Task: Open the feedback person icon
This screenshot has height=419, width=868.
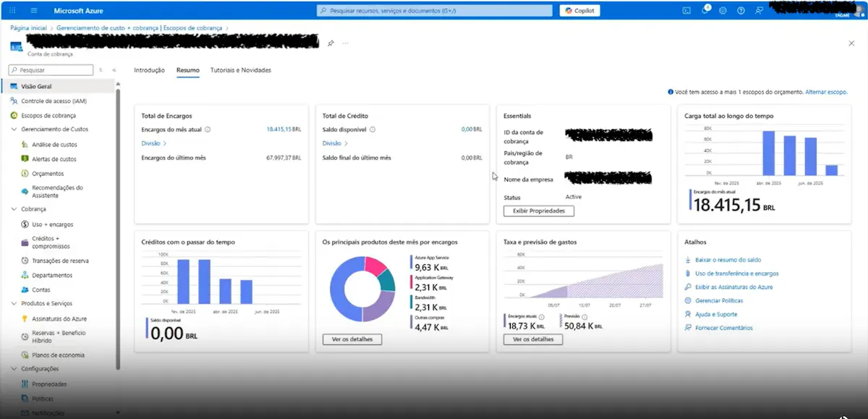Action: pyautogui.click(x=759, y=10)
